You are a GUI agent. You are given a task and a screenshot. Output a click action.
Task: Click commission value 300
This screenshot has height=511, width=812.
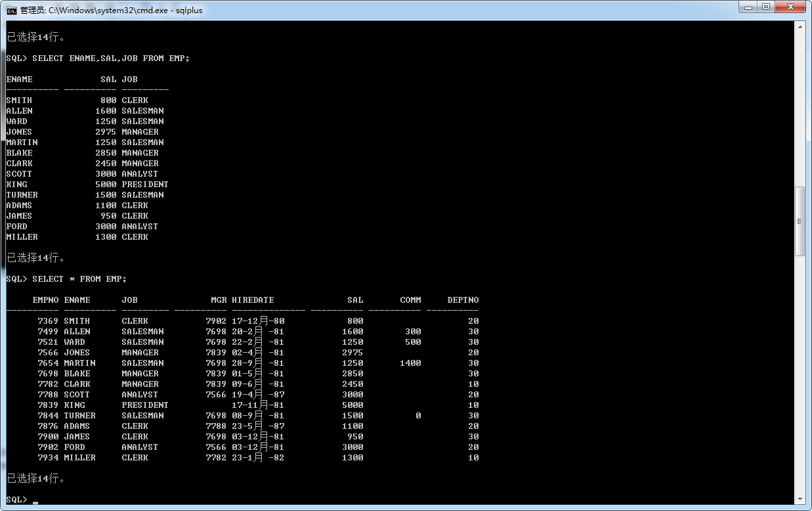tap(413, 332)
